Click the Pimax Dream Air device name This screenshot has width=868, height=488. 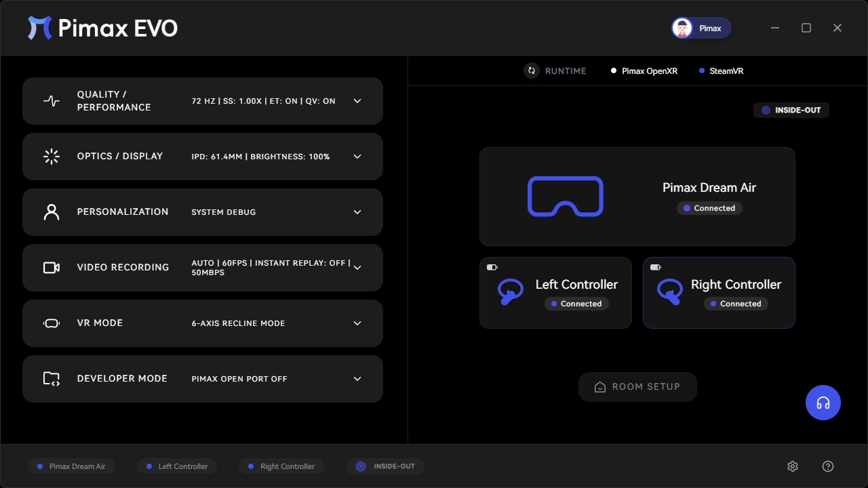pos(709,188)
